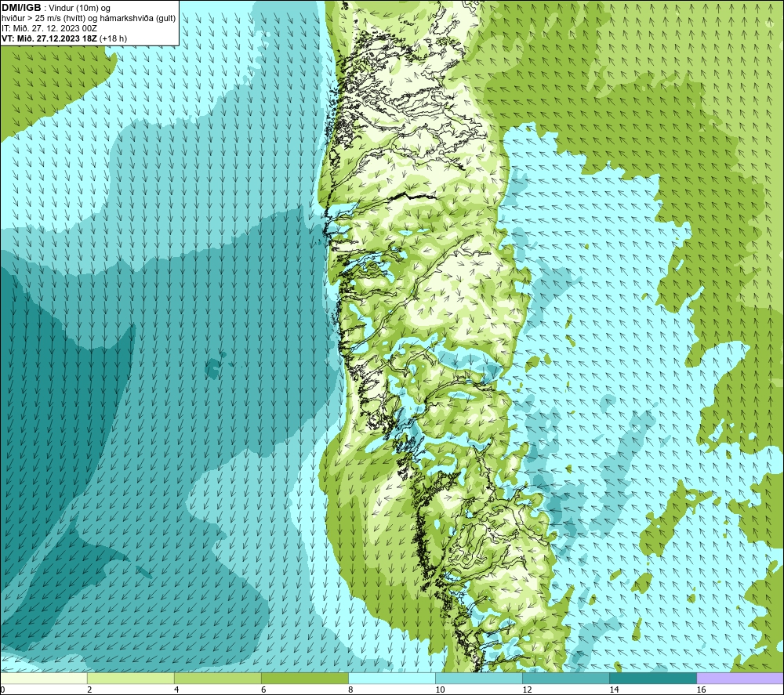This screenshot has height=695, width=784.
Task: Click the legend scale label '2'
Action: [89, 690]
